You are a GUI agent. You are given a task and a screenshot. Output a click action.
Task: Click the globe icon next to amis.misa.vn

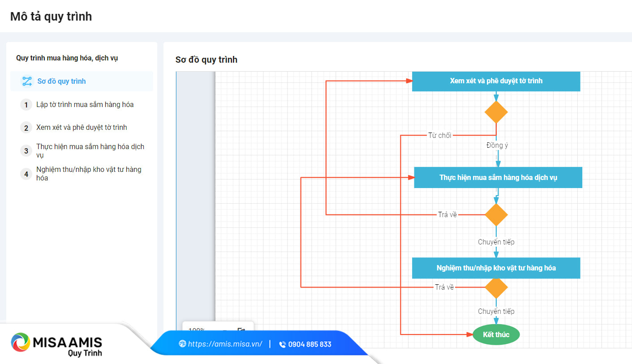182,344
